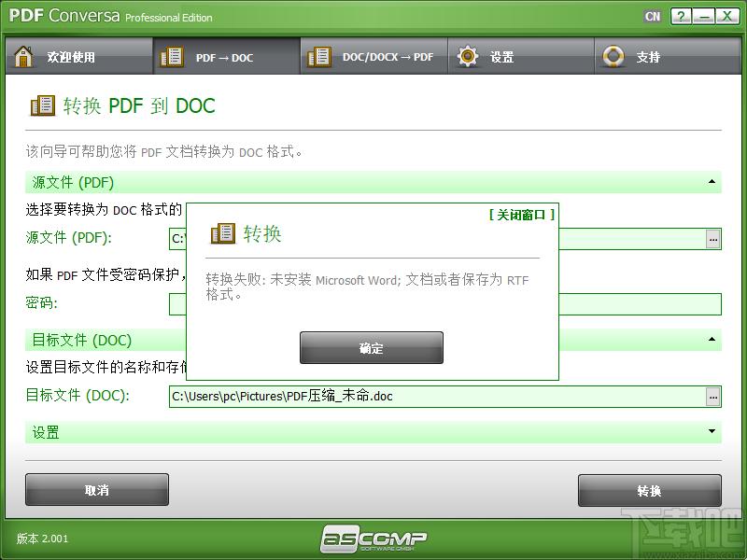Click the 取消 cancel button
Image resolution: width=747 pixels, height=560 pixels.
point(97,490)
